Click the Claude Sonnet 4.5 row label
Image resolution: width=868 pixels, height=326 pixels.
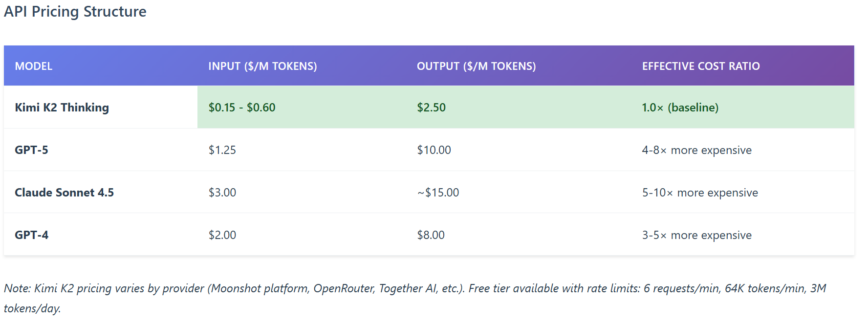[x=64, y=193]
